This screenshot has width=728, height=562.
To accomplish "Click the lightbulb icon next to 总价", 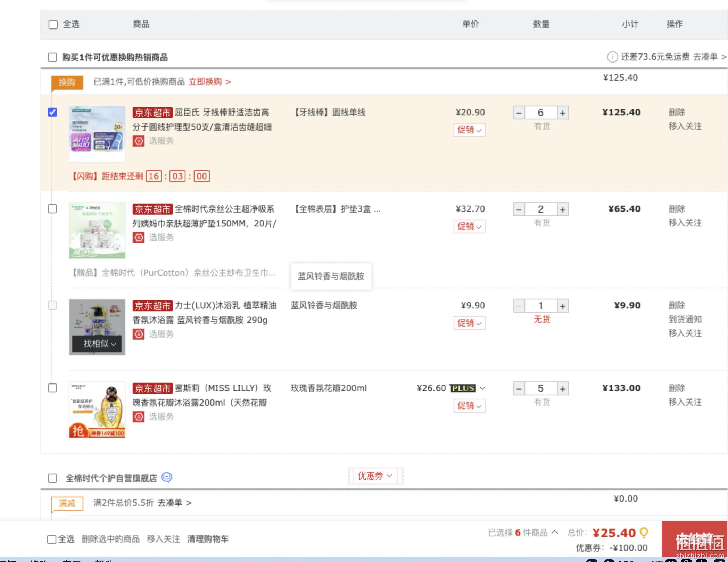I will coord(644,532).
